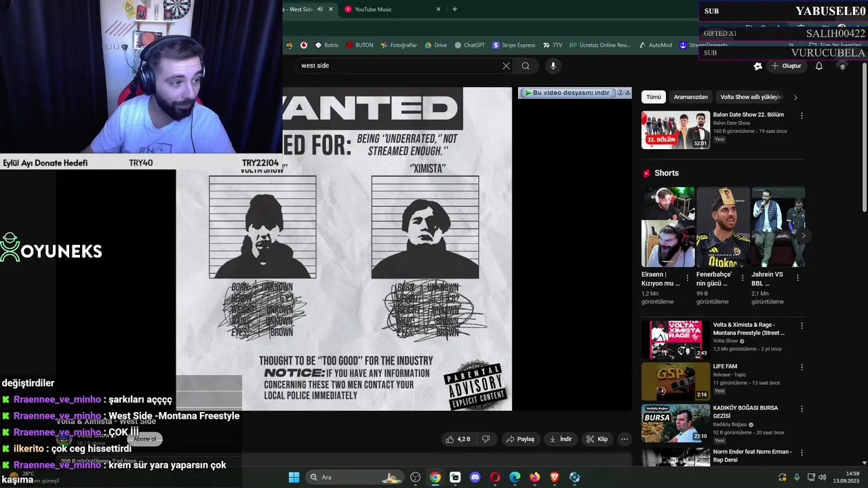Open options for Jahrein VS BBL short

(797, 278)
